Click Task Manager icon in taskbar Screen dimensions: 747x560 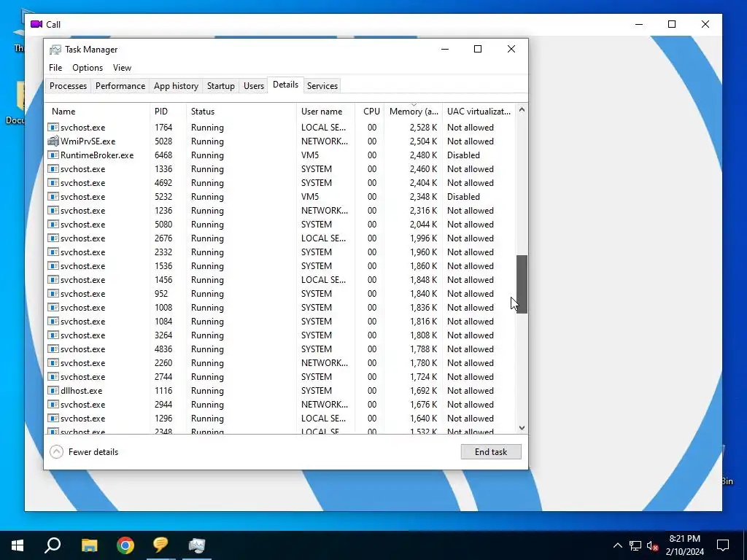197,545
